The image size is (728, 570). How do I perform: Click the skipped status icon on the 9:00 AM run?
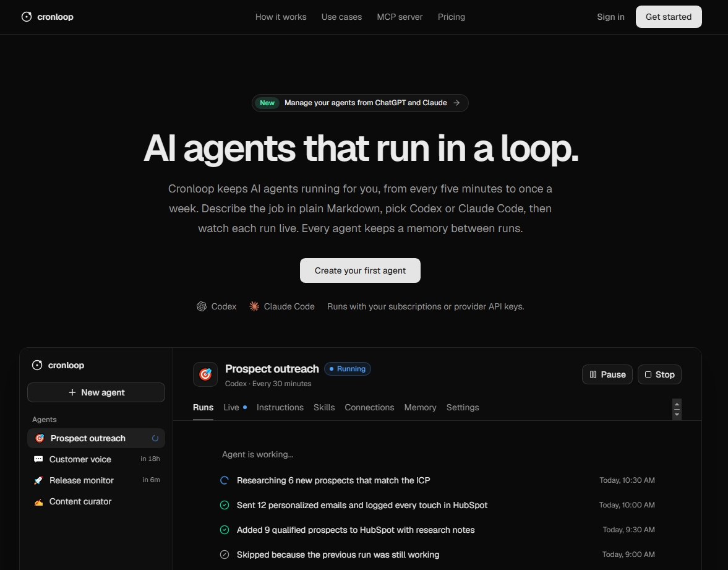(x=225, y=555)
